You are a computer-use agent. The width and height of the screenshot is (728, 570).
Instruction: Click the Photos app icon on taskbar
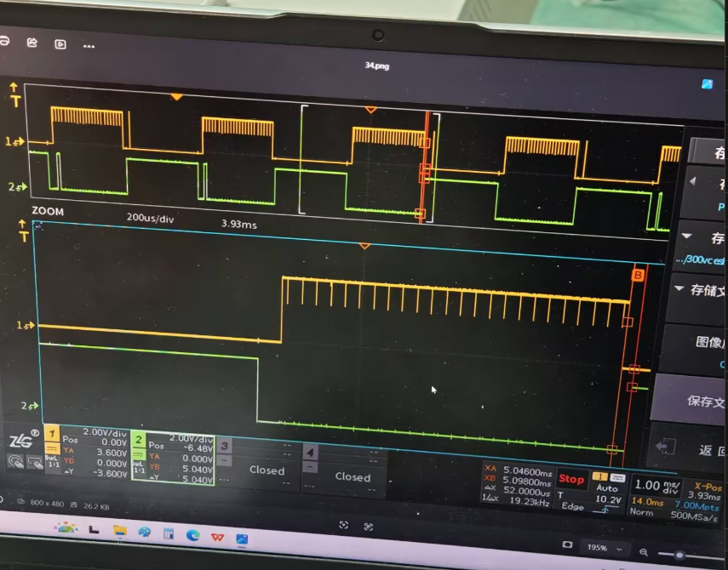pyautogui.click(x=242, y=539)
